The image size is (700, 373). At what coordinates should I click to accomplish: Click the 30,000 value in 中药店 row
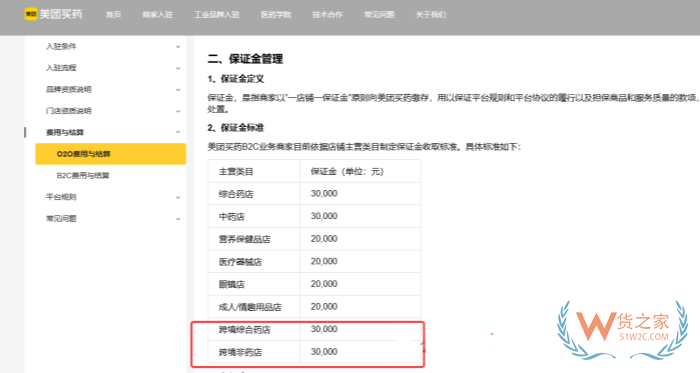(x=324, y=216)
